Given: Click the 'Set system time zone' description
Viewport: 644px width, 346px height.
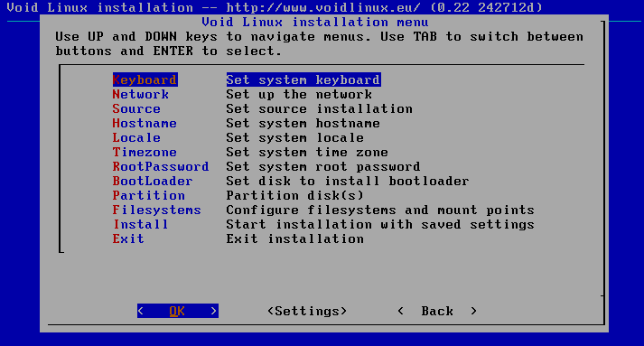Looking at the screenshot, I should (307, 152).
